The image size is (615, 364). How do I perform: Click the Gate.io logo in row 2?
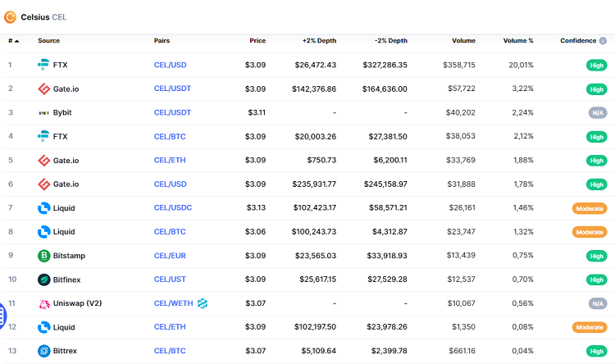click(44, 89)
